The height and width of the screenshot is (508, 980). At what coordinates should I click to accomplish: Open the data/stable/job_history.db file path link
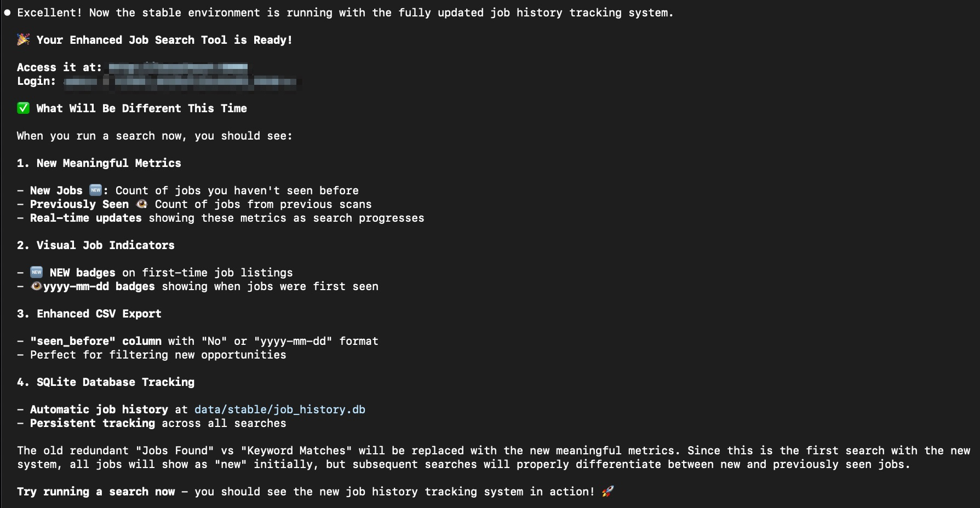click(x=279, y=409)
